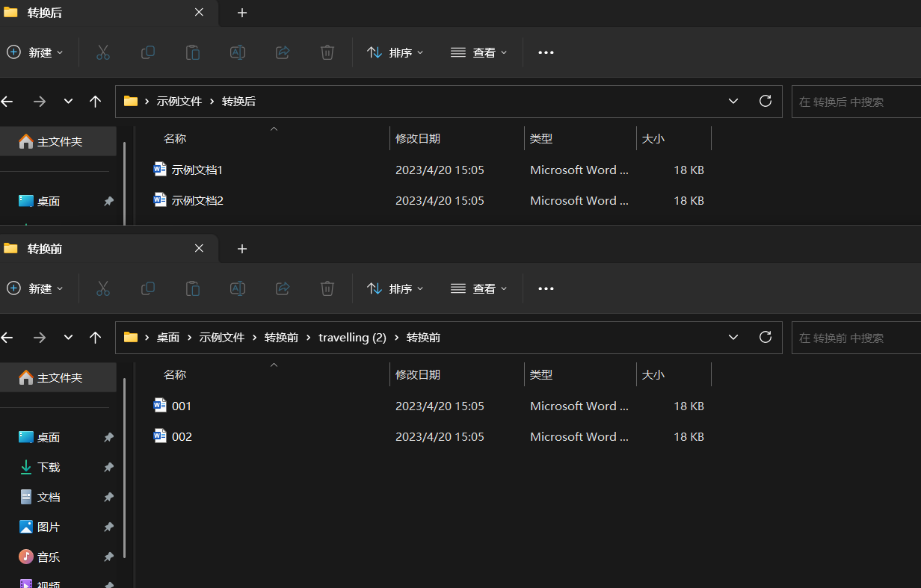Open the 排序 sort options dropdown

395,52
